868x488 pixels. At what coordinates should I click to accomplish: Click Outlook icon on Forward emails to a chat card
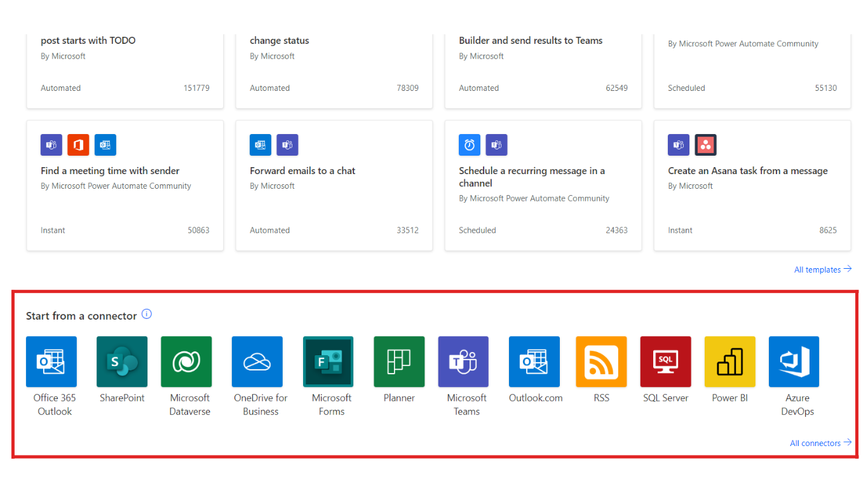tap(261, 145)
